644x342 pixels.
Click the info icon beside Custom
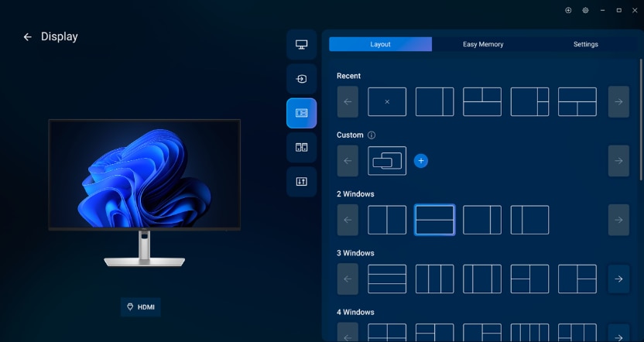372,135
